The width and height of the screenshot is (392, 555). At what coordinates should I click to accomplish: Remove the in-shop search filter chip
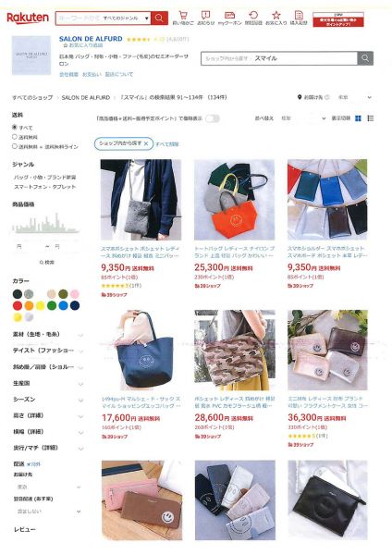click(146, 143)
